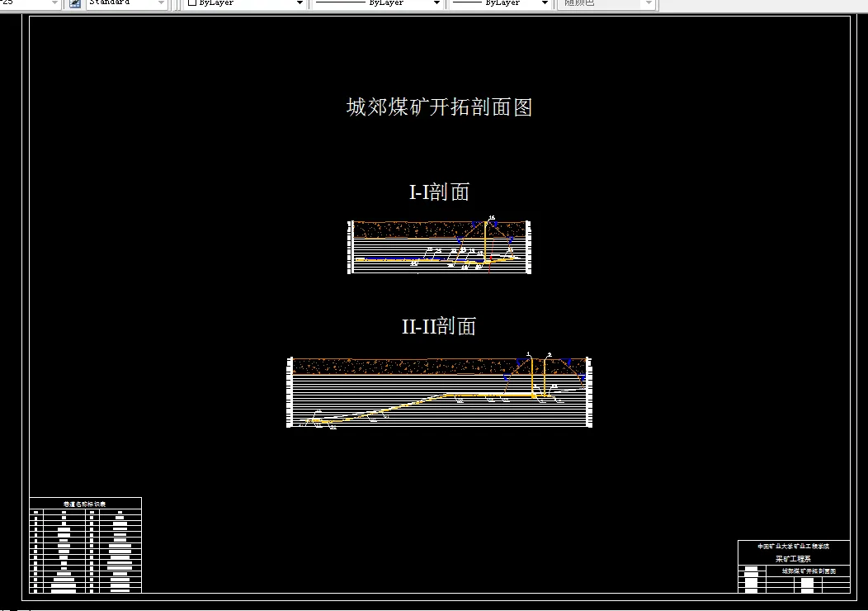Open the ByLayer linetype control dropdown

pos(378,3)
